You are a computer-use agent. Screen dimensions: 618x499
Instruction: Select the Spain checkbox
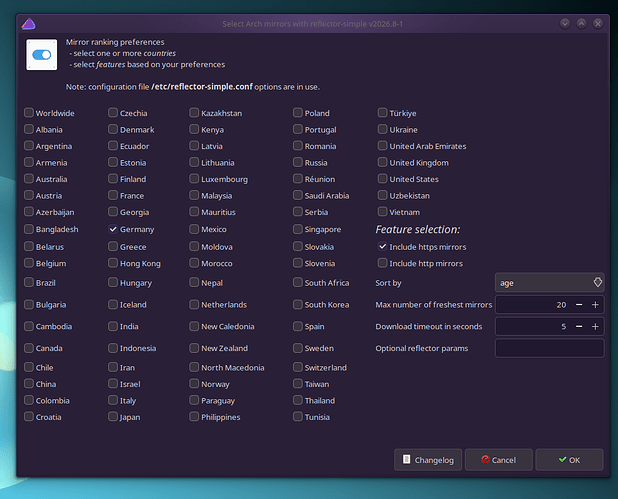pyautogui.click(x=298, y=326)
